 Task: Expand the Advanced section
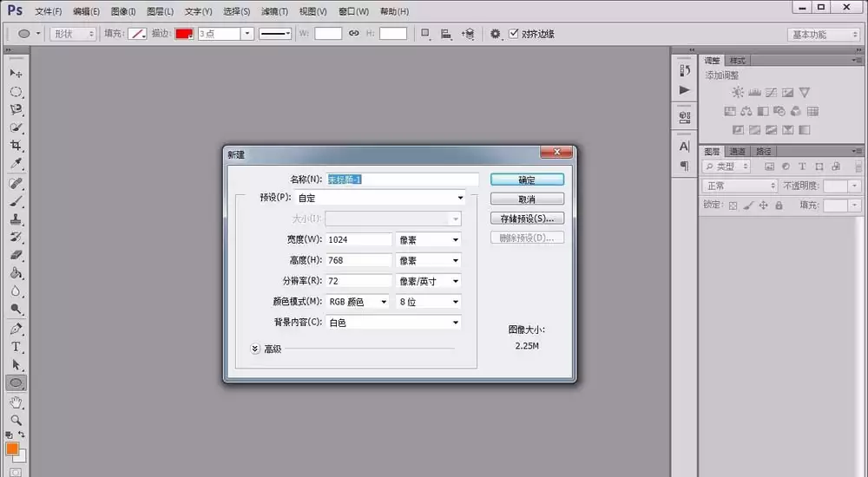coord(254,349)
